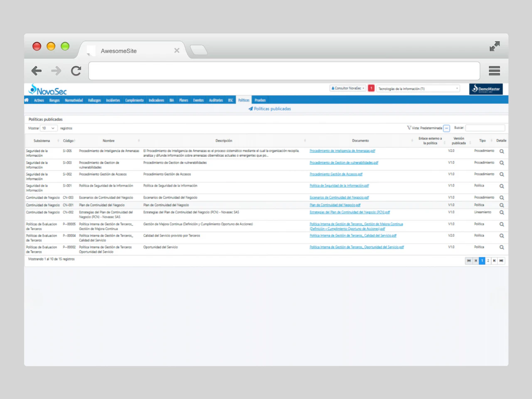Click the filter funnel icon beside Vista Predeterminada
532x399 pixels.
tap(410, 128)
